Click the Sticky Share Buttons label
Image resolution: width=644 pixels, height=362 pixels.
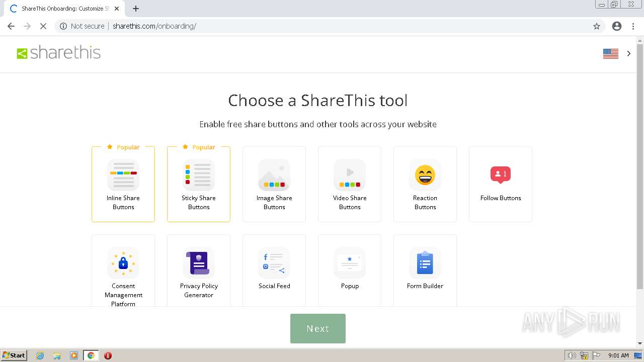[x=199, y=203]
